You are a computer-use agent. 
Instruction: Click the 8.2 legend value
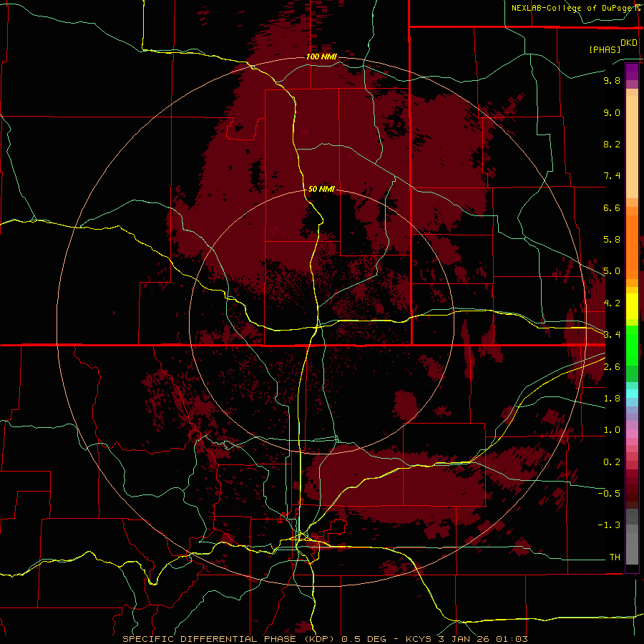(x=612, y=144)
